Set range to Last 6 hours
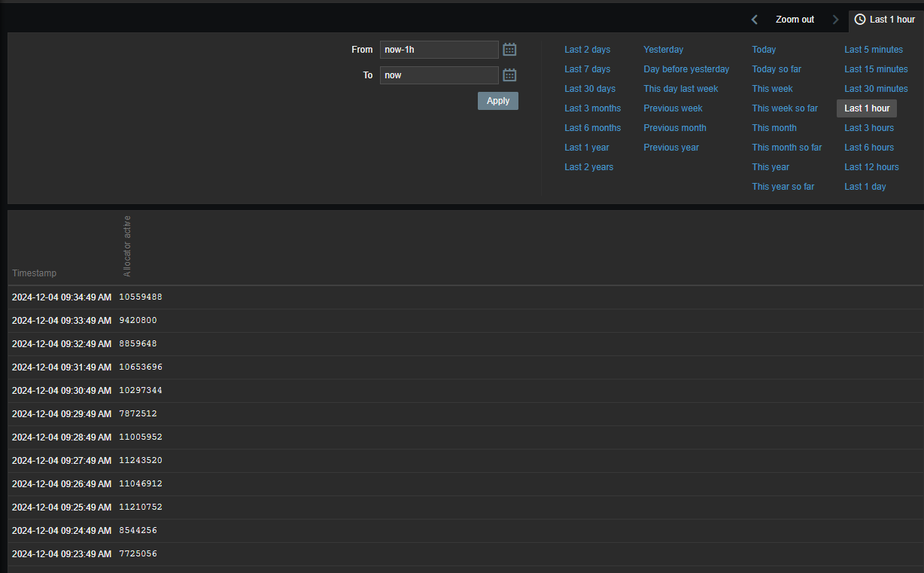924x573 pixels. [x=869, y=148]
